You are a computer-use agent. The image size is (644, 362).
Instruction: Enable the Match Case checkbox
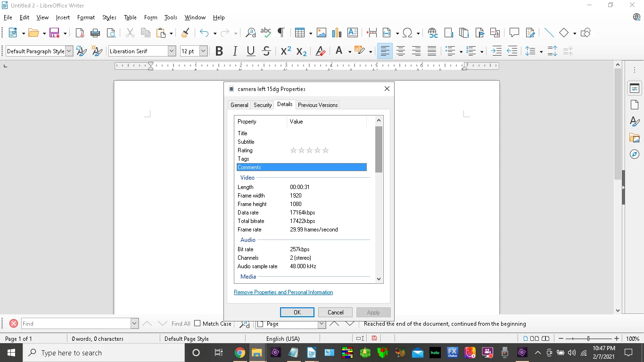pyautogui.click(x=198, y=323)
